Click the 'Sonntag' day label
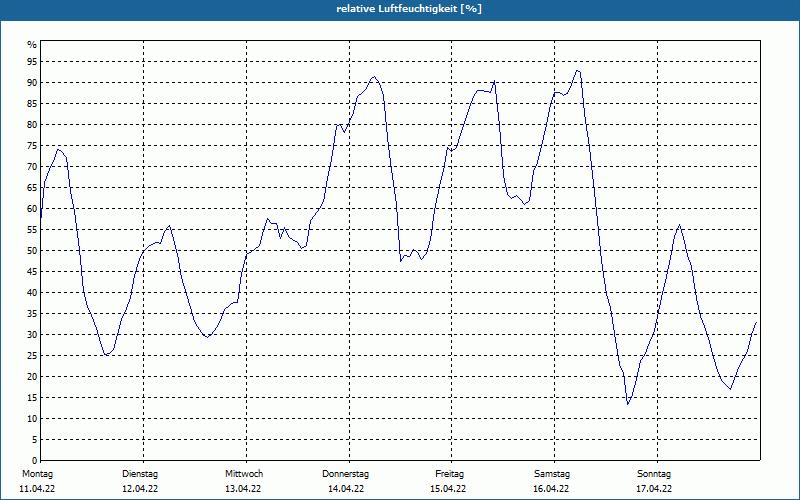Image resolution: width=800 pixels, height=500 pixels. pos(654,474)
